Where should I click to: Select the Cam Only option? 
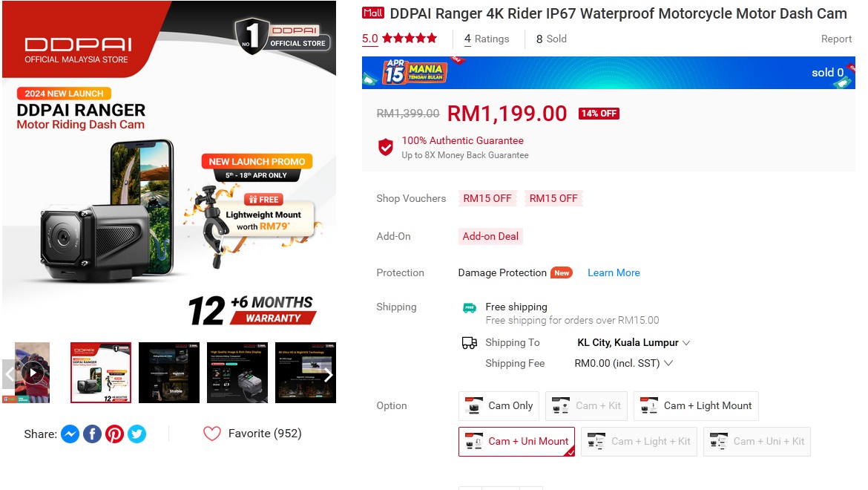point(499,406)
